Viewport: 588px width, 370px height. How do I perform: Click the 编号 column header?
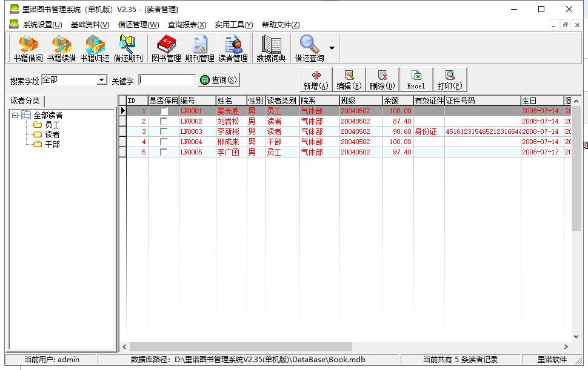coord(198,101)
